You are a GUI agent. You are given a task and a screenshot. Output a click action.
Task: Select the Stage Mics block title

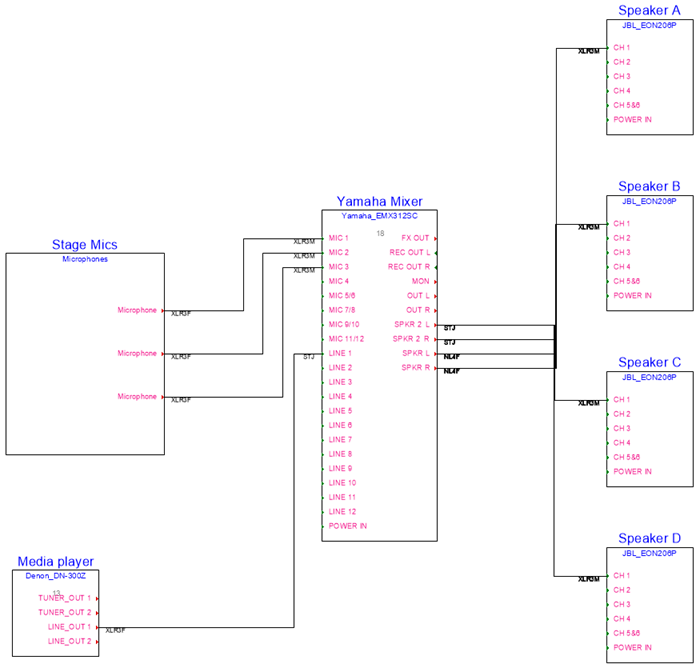coord(85,245)
